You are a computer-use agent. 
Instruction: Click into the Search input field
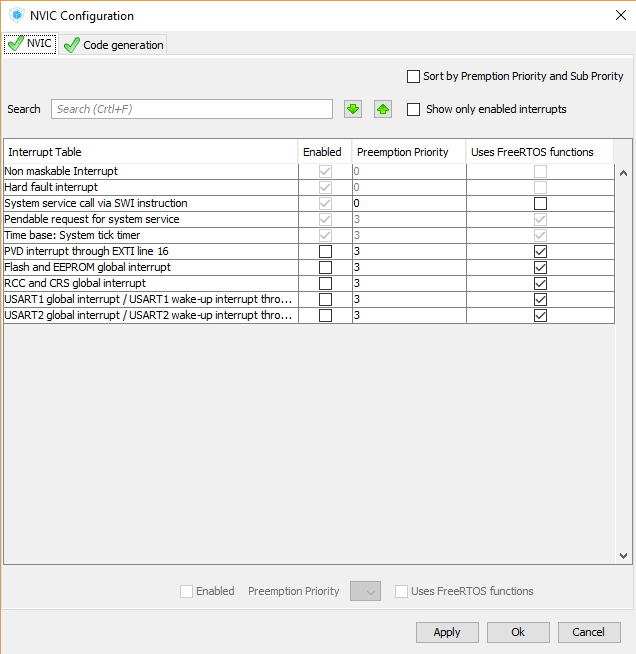click(192, 109)
